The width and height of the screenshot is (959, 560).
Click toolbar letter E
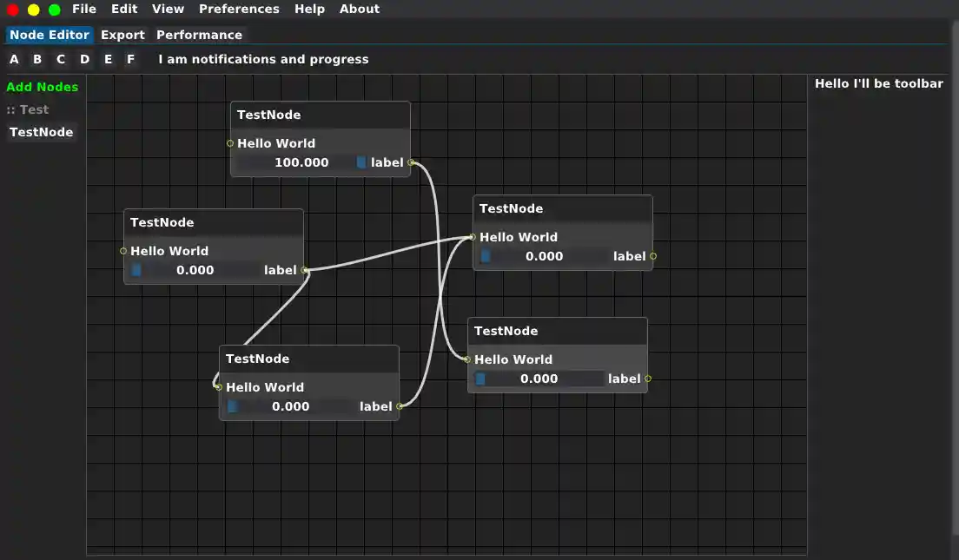(x=108, y=60)
